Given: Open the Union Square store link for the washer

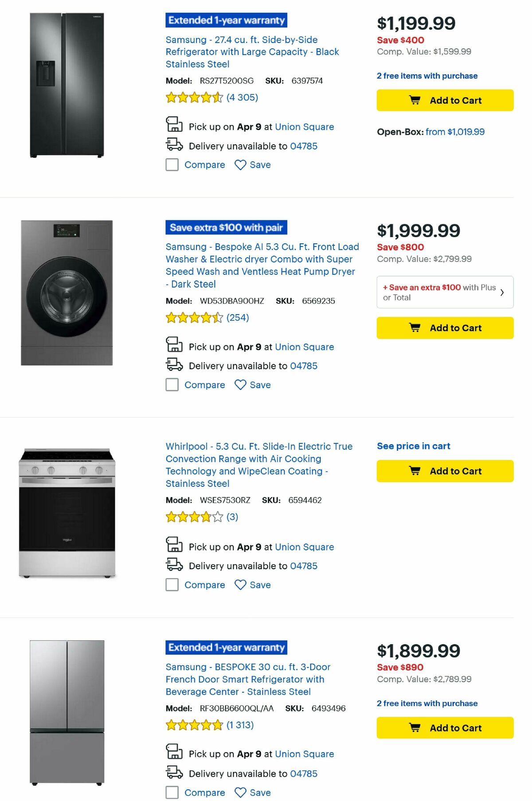Looking at the screenshot, I should [x=305, y=347].
